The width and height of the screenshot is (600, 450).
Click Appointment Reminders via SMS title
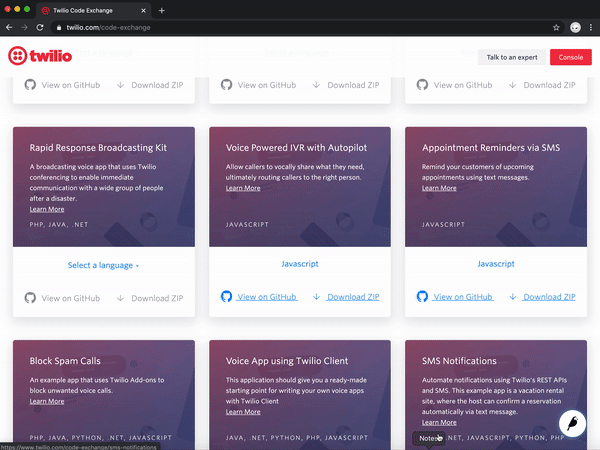point(491,148)
